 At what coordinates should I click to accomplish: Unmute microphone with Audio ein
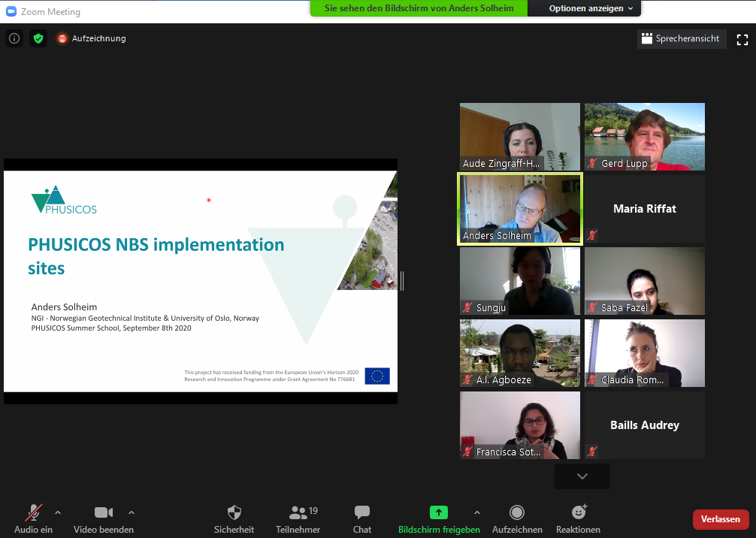coord(34,518)
